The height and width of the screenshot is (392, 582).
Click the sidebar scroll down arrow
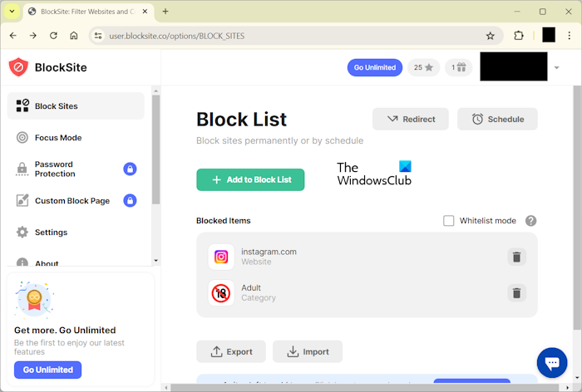156,261
